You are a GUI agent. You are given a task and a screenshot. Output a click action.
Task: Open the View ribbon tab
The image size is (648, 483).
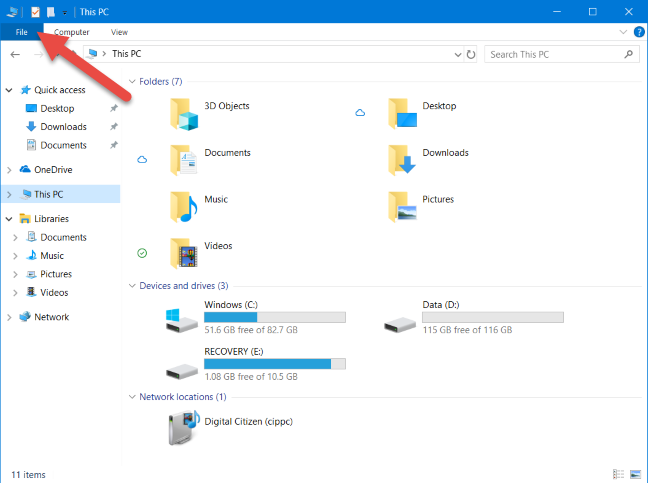click(119, 32)
